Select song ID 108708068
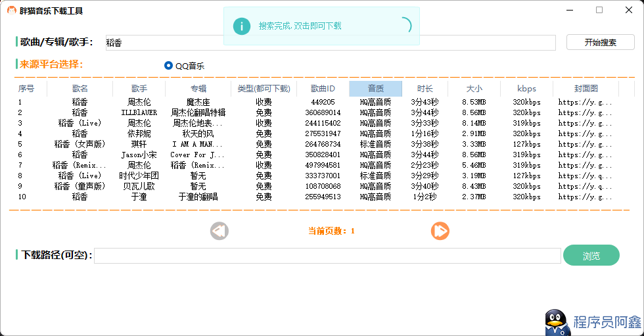Image resolution: width=644 pixels, height=336 pixels. click(323, 187)
